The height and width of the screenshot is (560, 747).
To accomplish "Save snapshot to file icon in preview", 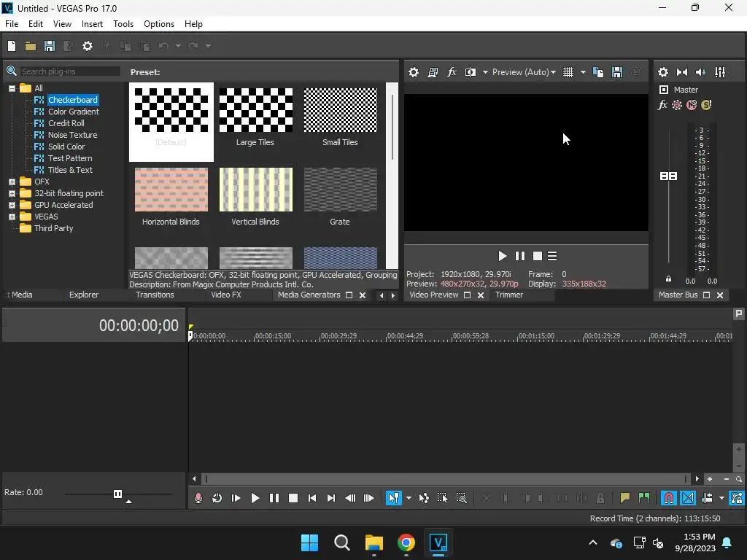I will (617, 72).
